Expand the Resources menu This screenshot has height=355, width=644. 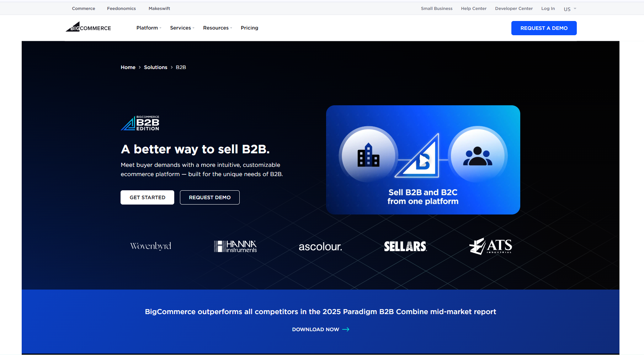[217, 28]
